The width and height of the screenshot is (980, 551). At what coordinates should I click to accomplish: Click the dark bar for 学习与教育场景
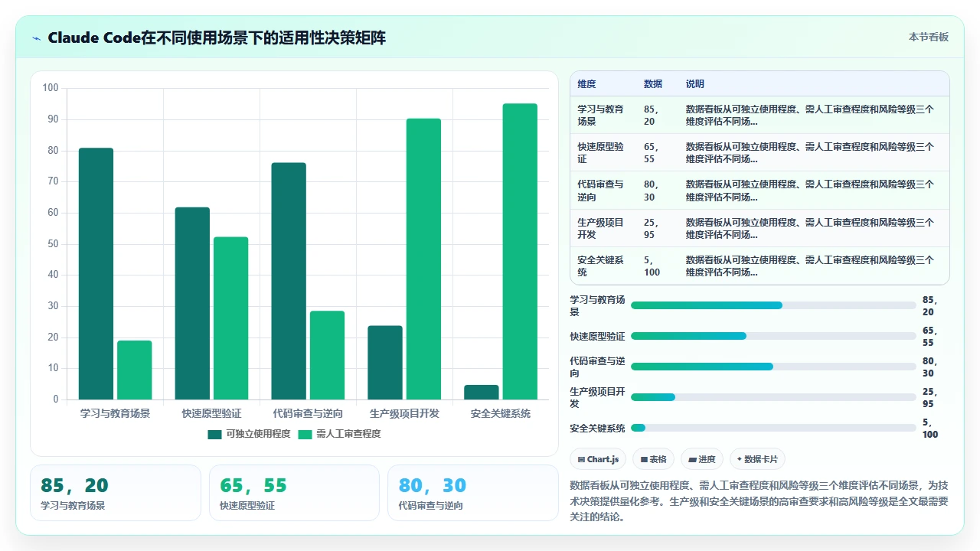(96, 273)
